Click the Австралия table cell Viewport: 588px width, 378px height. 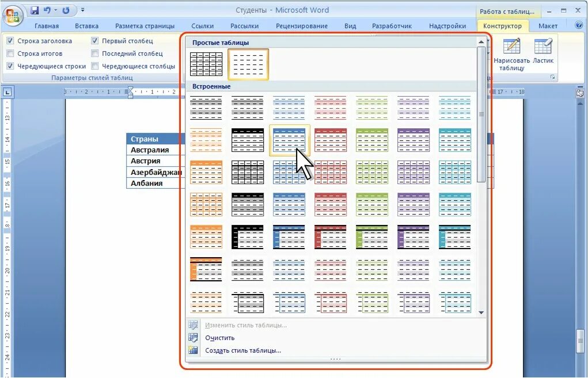click(x=155, y=150)
